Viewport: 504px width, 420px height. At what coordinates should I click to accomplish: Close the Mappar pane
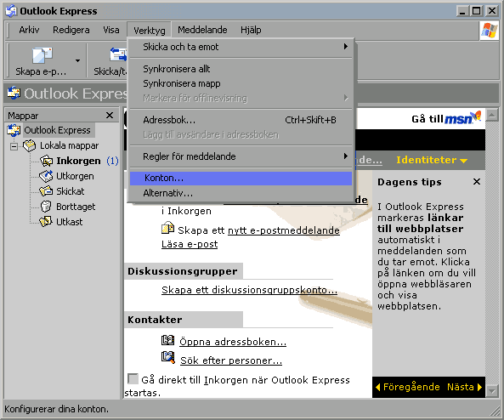tap(110, 115)
